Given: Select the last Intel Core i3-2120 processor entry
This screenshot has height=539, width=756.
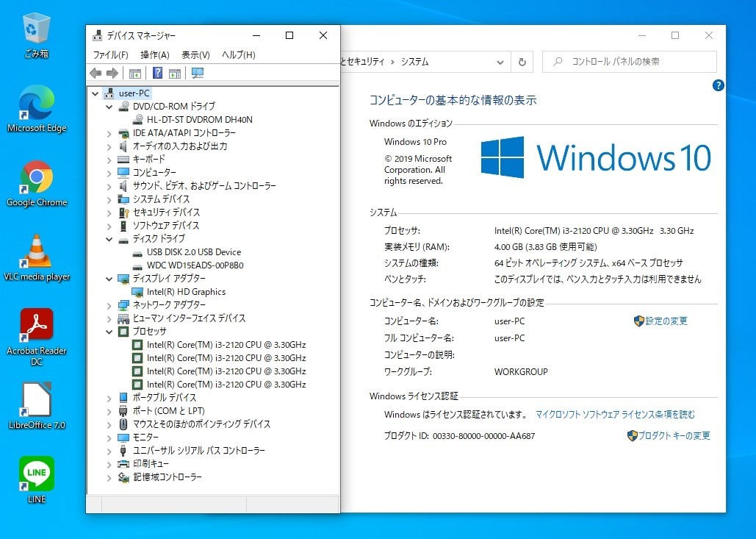Looking at the screenshot, I should [226, 385].
